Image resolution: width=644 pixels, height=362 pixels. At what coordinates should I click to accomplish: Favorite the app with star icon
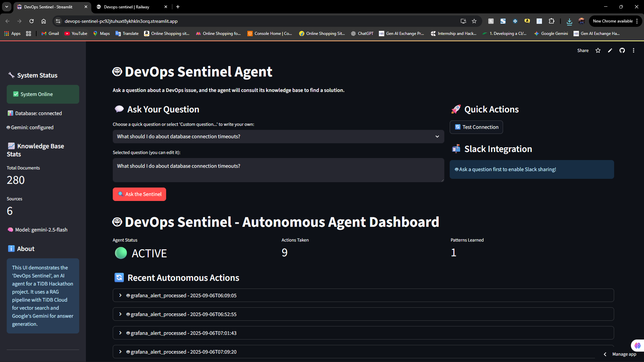598,50
